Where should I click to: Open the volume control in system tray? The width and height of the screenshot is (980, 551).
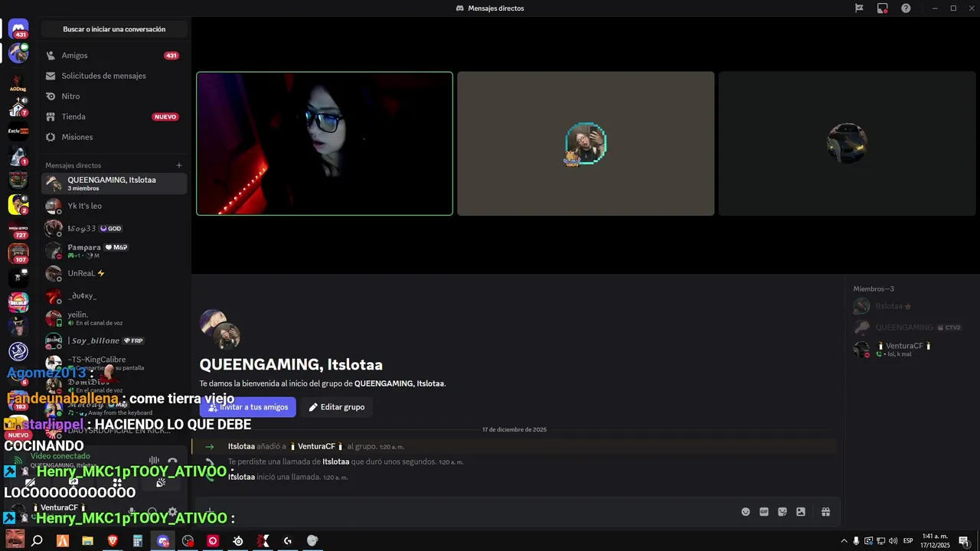(893, 541)
